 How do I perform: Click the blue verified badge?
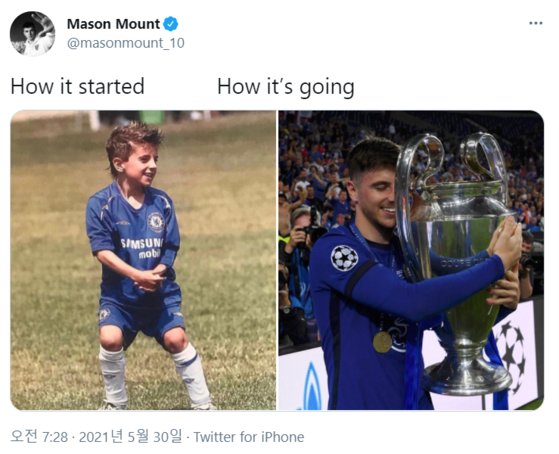170,24
